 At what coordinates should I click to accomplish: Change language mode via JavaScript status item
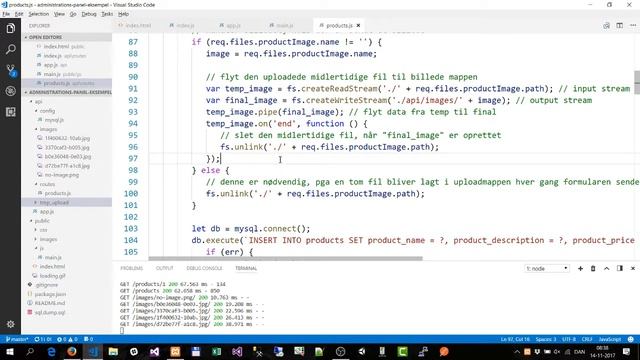tap(610, 339)
